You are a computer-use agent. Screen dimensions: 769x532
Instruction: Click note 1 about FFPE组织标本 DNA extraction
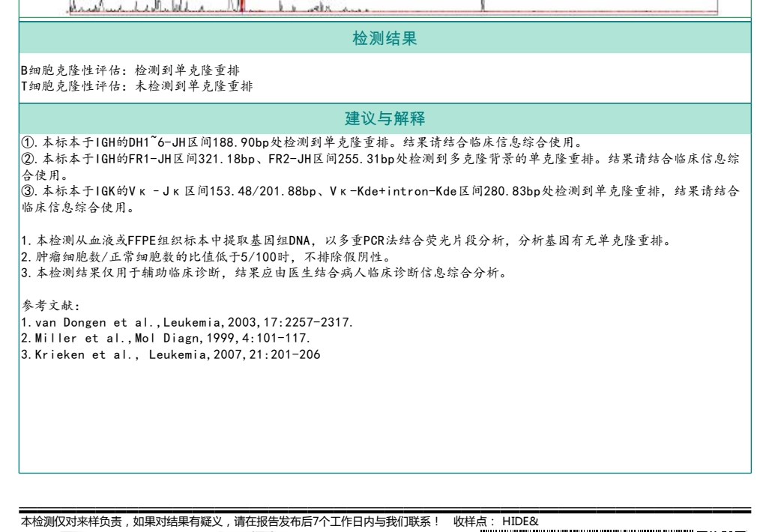click(346, 241)
